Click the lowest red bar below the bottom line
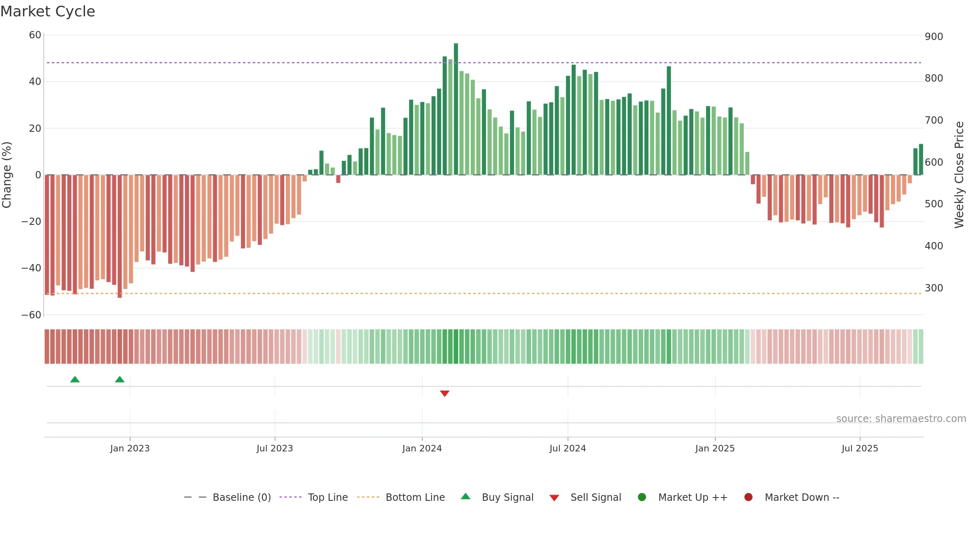Viewport: 980px width, 551px height. point(120,236)
